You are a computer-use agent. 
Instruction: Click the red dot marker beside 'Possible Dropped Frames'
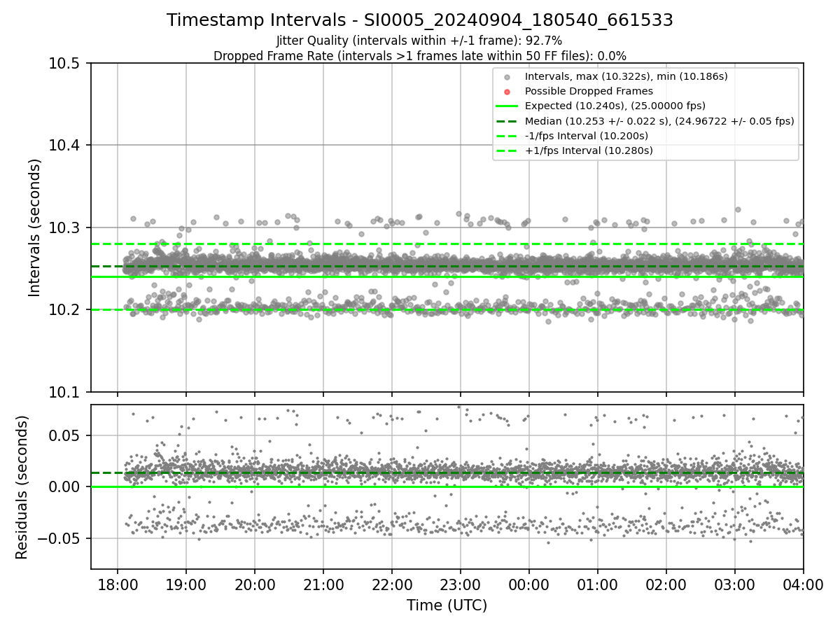[x=507, y=92]
